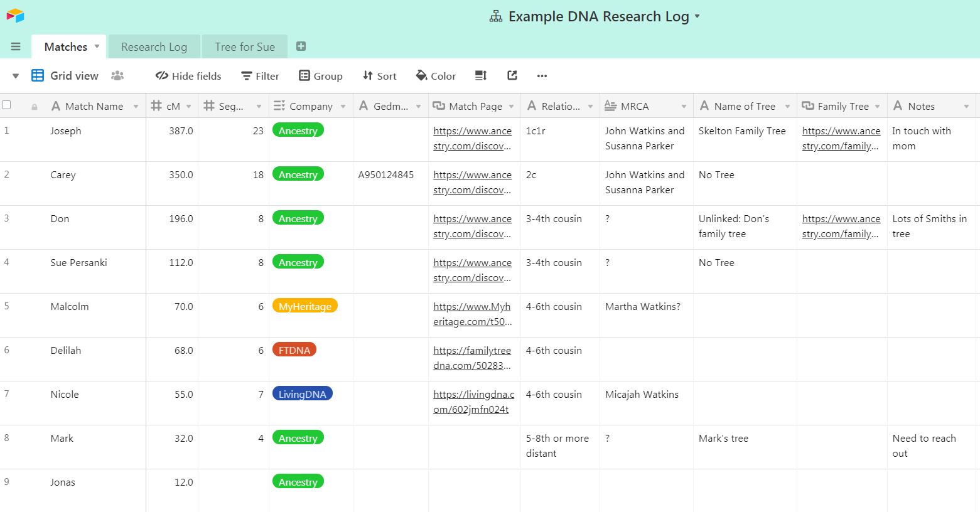
Task: Switch to the Research Log tab
Action: [x=154, y=47]
